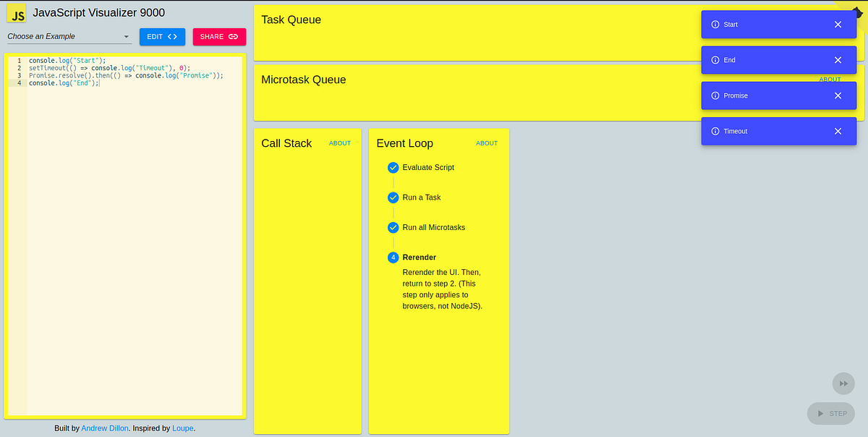The image size is (868, 437).
Task: Click the fast-forward auto-step button
Action: click(843, 383)
